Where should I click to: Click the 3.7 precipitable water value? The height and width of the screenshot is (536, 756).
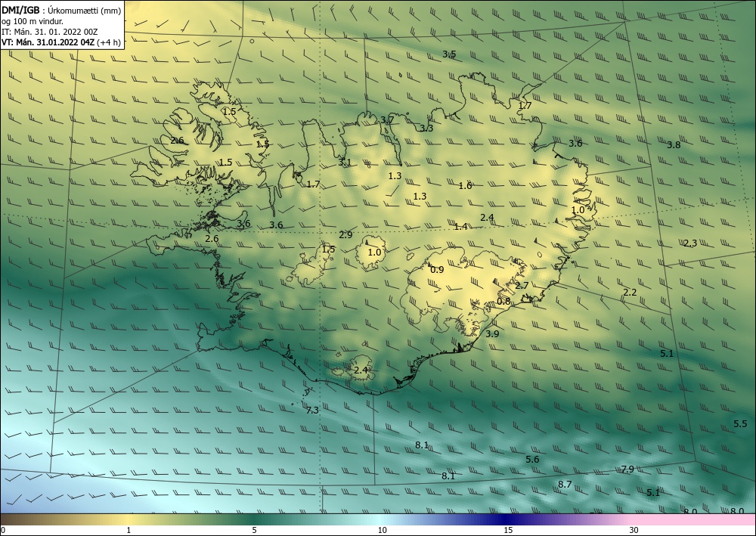pyautogui.click(x=387, y=119)
